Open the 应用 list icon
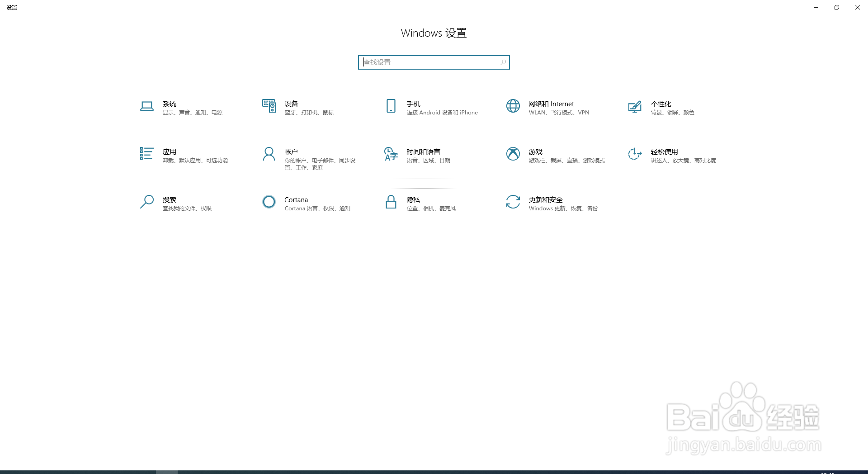 (x=146, y=153)
